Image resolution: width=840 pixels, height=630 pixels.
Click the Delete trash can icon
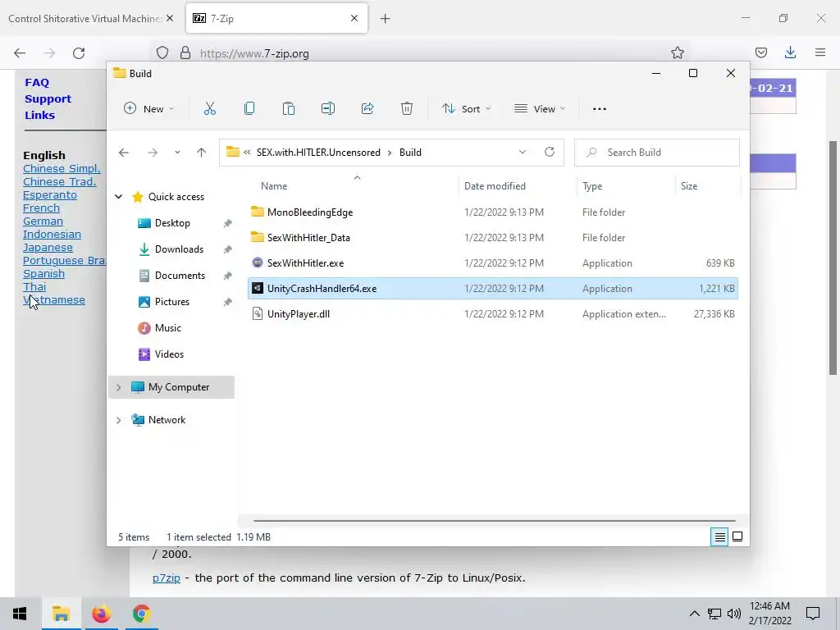point(407,109)
